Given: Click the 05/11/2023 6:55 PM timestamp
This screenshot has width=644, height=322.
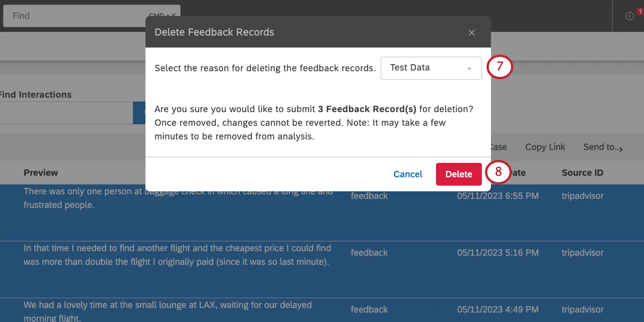Looking at the screenshot, I should point(498,196).
